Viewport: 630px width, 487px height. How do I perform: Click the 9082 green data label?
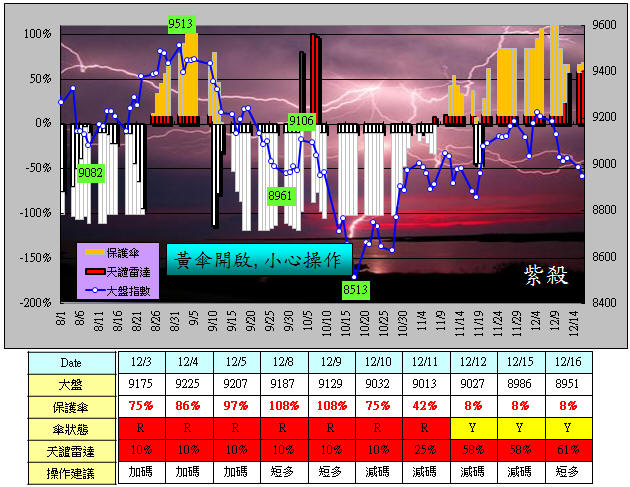91,172
